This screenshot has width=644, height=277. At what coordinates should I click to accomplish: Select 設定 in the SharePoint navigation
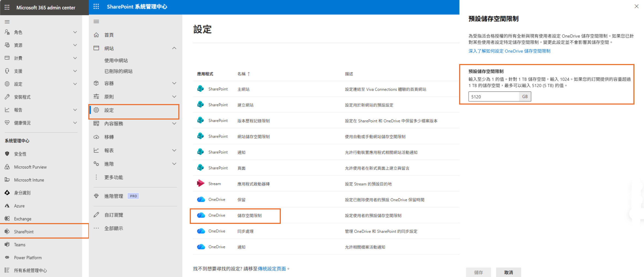coord(134,110)
